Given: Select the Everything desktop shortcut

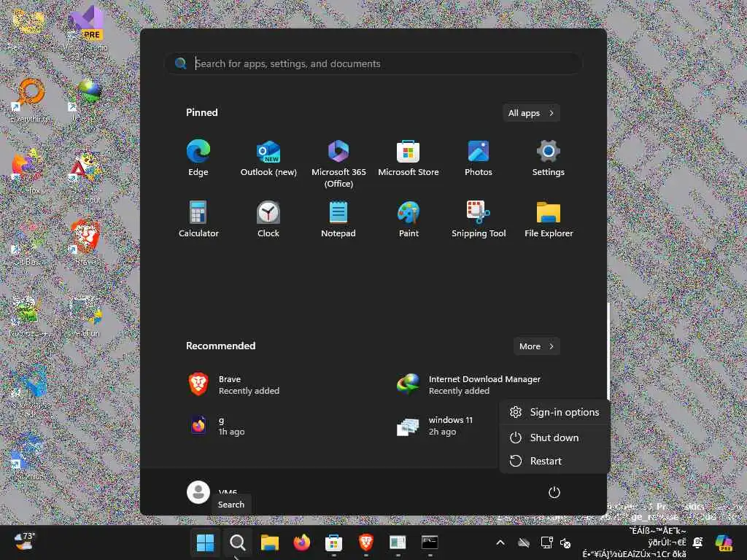Looking at the screenshot, I should pyautogui.click(x=29, y=100).
